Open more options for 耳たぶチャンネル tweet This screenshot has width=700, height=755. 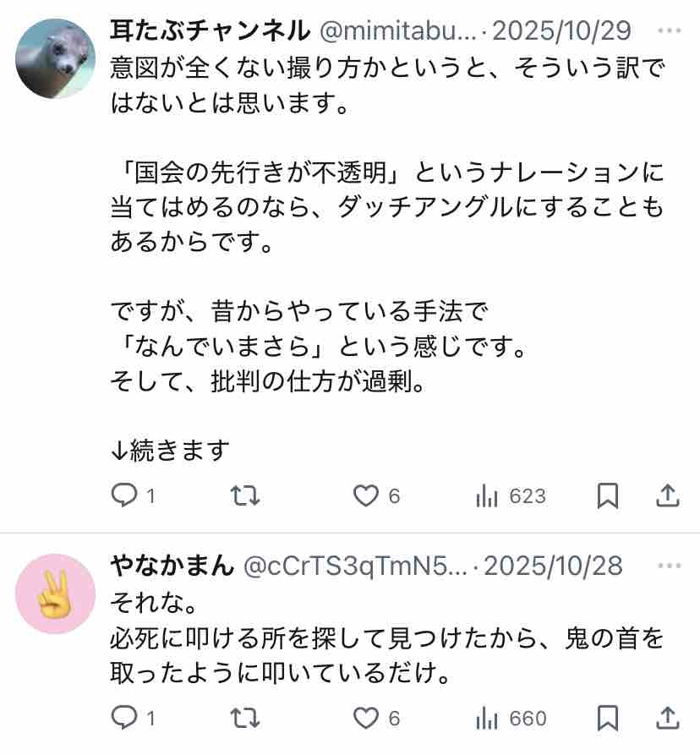[x=670, y=30]
